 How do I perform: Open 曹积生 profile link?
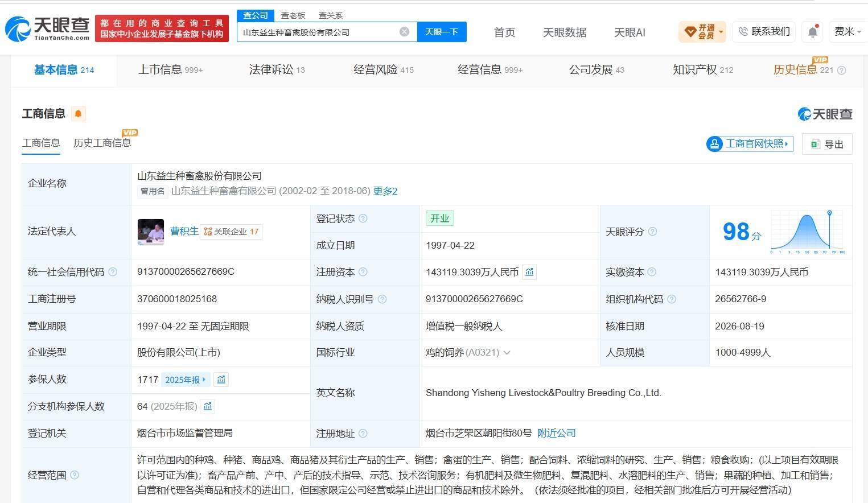(184, 231)
